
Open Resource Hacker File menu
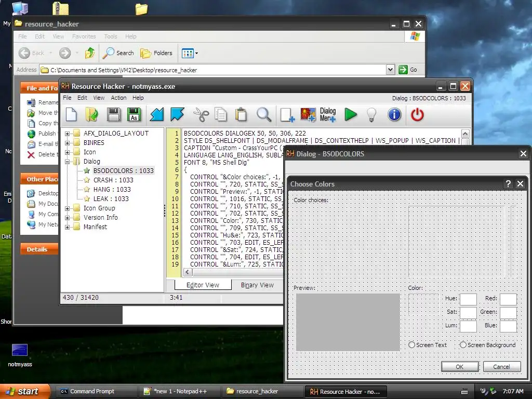click(67, 98)
